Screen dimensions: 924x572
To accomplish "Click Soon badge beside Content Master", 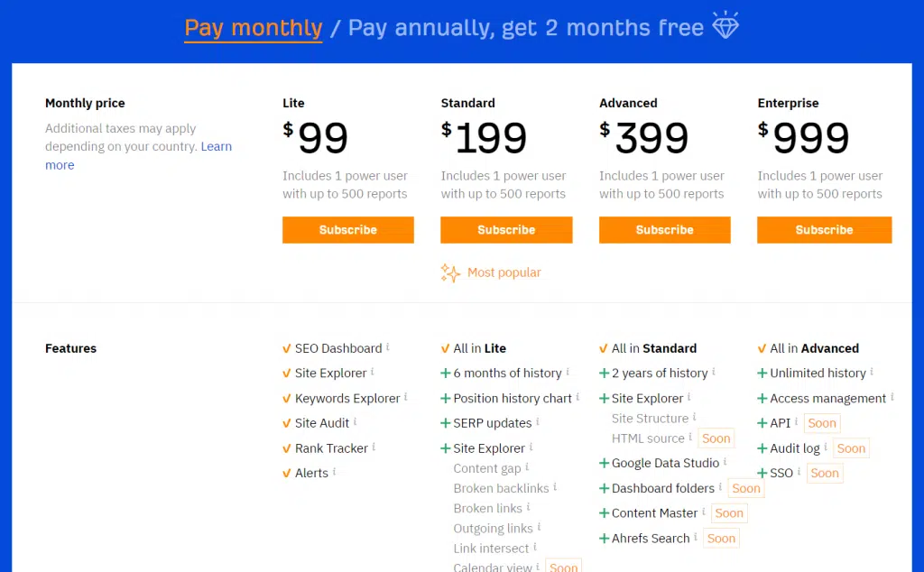I will (729, 513).
